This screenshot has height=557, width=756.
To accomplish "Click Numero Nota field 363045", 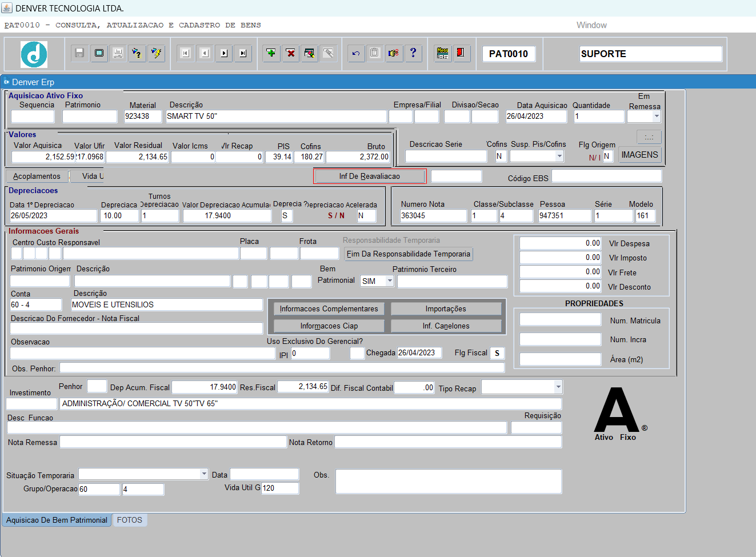I will pos(433,215).
